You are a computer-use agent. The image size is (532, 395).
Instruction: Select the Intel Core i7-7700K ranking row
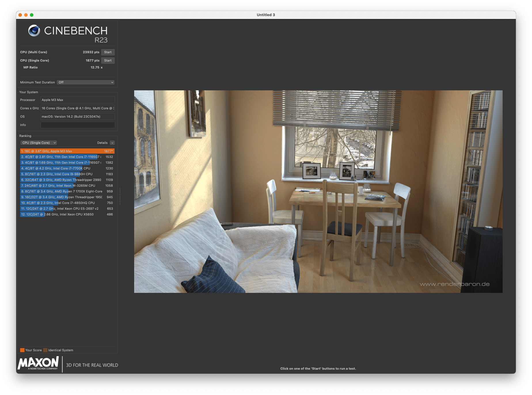pos(67,168)
